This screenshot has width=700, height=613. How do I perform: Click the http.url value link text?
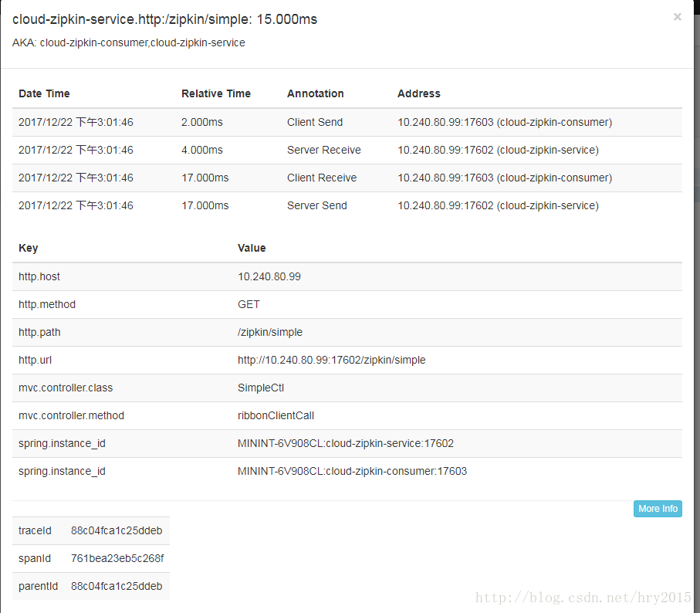tap(331, 360)
